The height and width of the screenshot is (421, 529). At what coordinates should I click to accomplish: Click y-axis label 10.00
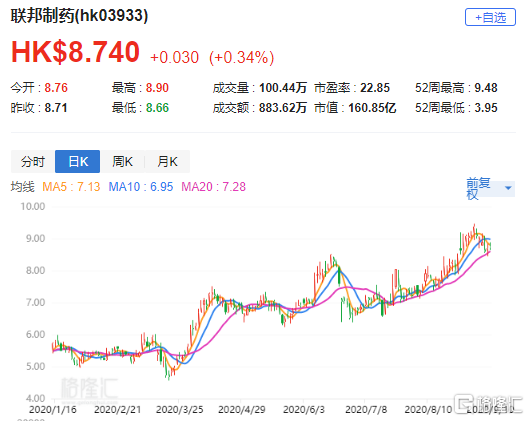(32, 206)
